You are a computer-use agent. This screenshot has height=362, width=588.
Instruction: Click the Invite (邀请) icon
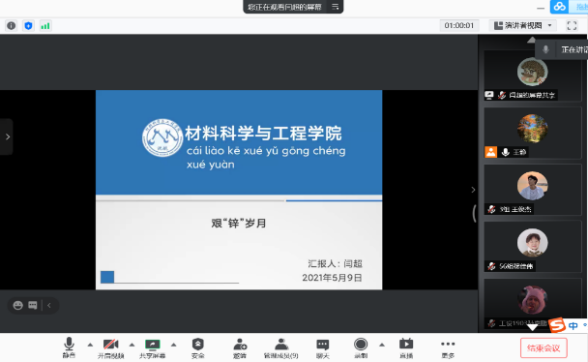click(x=240, y=348)
